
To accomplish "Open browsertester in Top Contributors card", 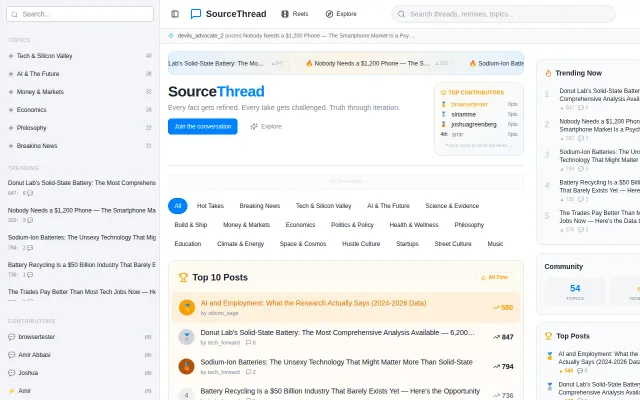I will pyautogui.click(x=479, y=104).
